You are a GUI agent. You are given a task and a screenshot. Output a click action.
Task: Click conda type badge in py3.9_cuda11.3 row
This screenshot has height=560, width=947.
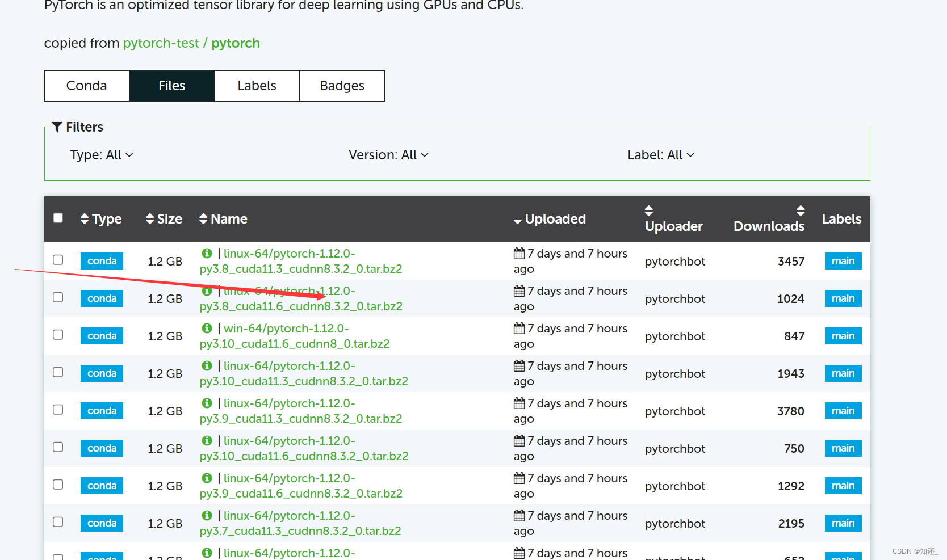102,411
